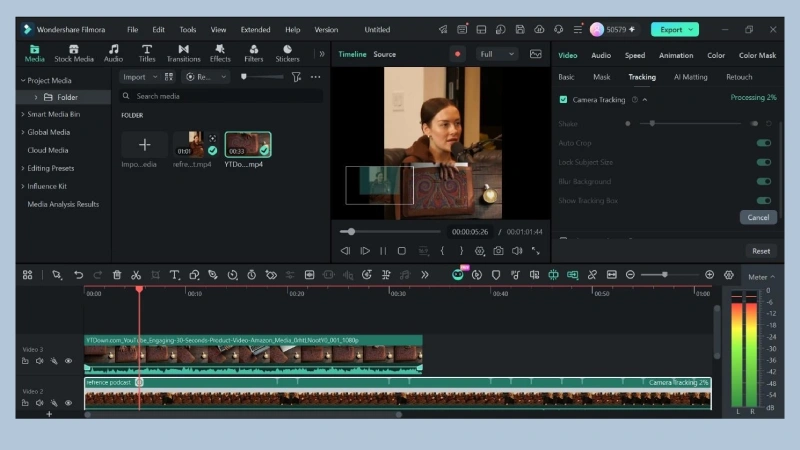The height and width of the screenshot is (450, 800).
Task: Mute the Video 3 track
Action: [x=39, y=361]
